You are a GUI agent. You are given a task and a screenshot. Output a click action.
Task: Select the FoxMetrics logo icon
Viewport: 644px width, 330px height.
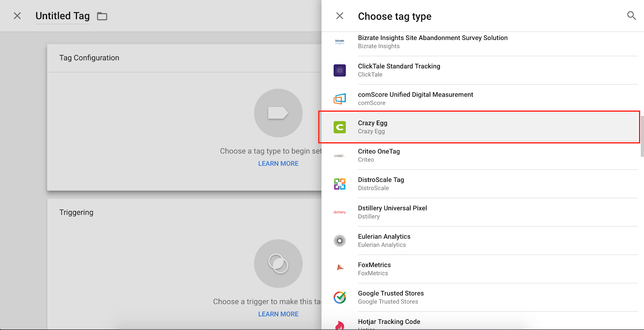[340, 267]
